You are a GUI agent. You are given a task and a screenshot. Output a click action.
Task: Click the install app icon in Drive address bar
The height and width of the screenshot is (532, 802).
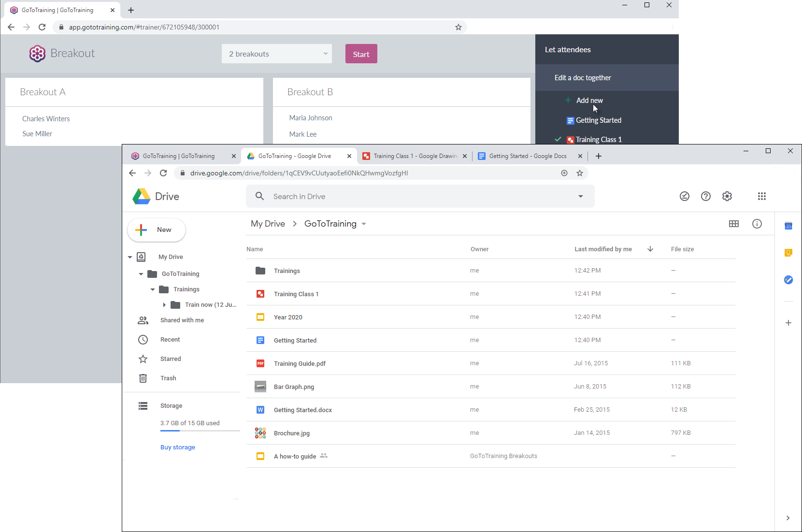click(x=564, y=173)
